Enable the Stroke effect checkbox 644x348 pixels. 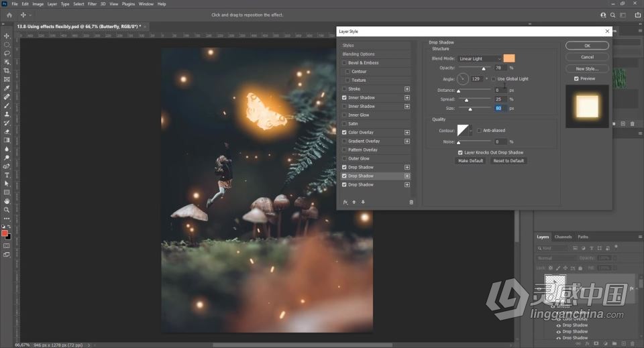[344, 89]
